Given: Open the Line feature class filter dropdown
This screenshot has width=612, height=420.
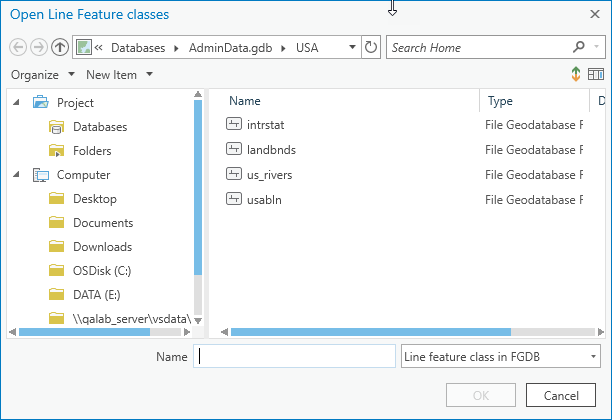Looking at the screenshot, I should coord(500,356).
